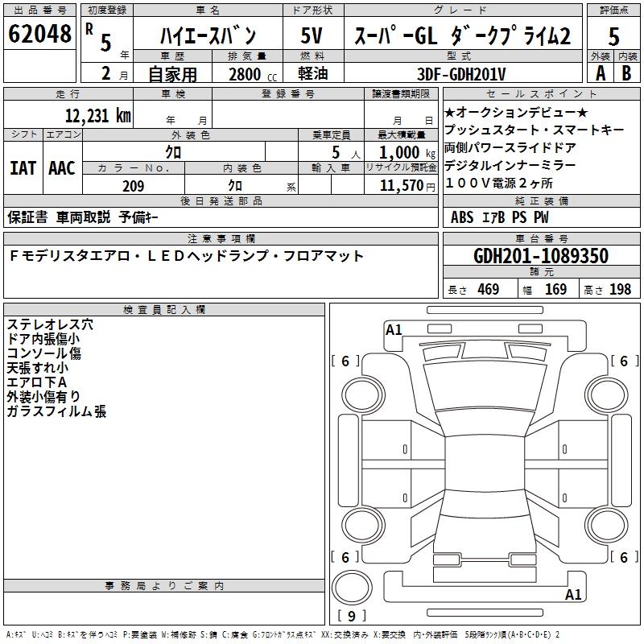Click 予備キー in later-shipped parts
The image size is (644, 644).
click(138, 217)
